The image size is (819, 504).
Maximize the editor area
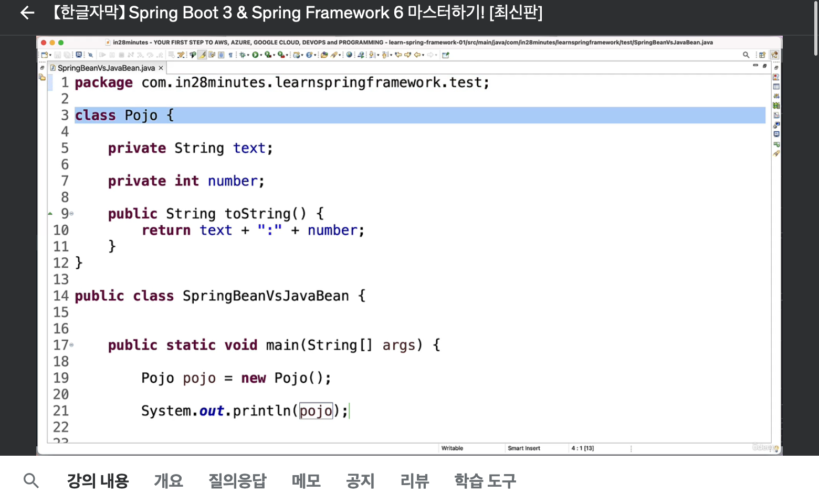(765, 66)
